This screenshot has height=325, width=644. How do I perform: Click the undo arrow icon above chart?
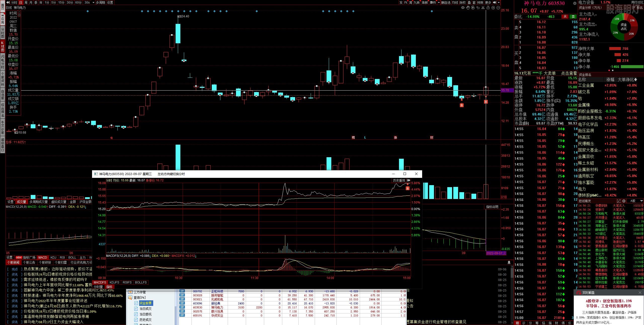pyautogui.click(x=478, y=8)
